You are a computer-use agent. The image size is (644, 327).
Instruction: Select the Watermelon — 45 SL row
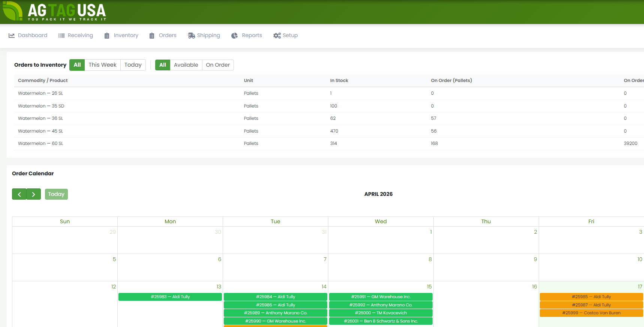pyautogui.click(x=329, y=131)
